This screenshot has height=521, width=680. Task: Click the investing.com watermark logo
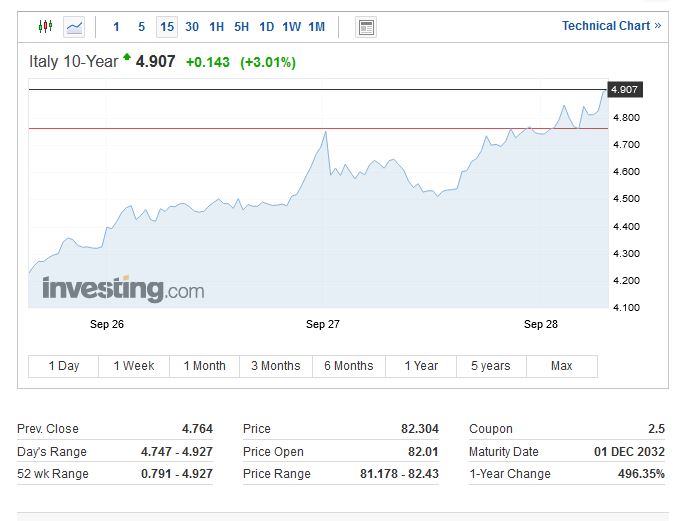(x=122, y=290)
